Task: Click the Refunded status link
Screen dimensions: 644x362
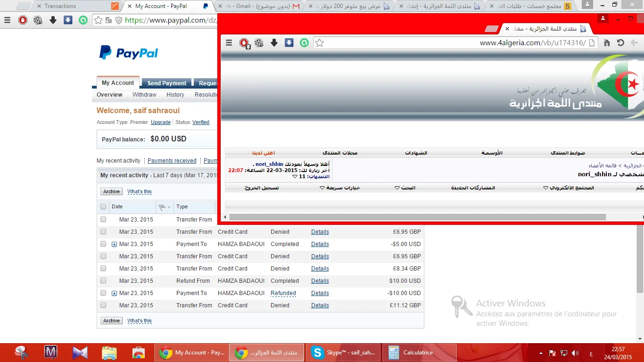Action: point(283,293)
